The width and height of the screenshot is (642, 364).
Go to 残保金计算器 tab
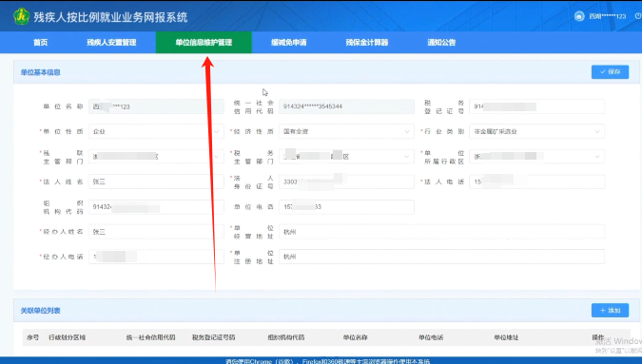coord(367,43)
